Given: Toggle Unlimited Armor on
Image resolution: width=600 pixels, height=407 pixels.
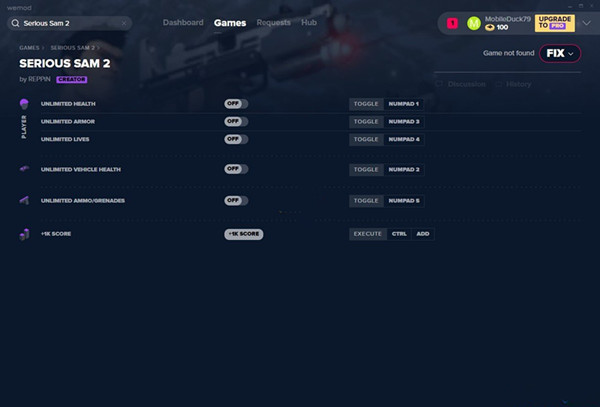Looking at the screenshot, I should [236, 121].
